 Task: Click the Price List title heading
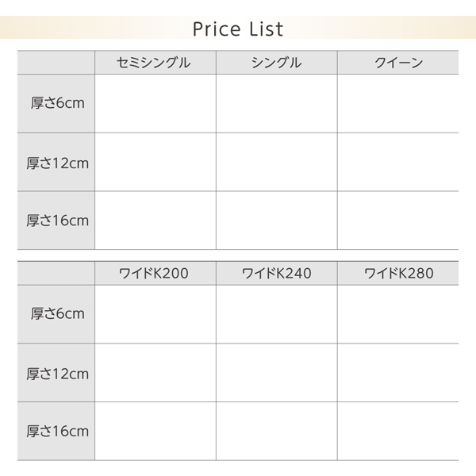(238, 29)
